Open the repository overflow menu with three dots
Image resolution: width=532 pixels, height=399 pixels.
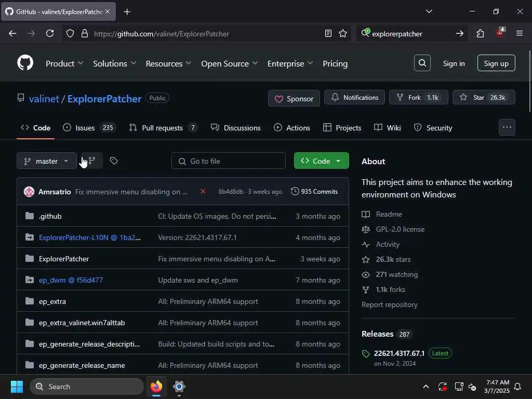[507, 127]
